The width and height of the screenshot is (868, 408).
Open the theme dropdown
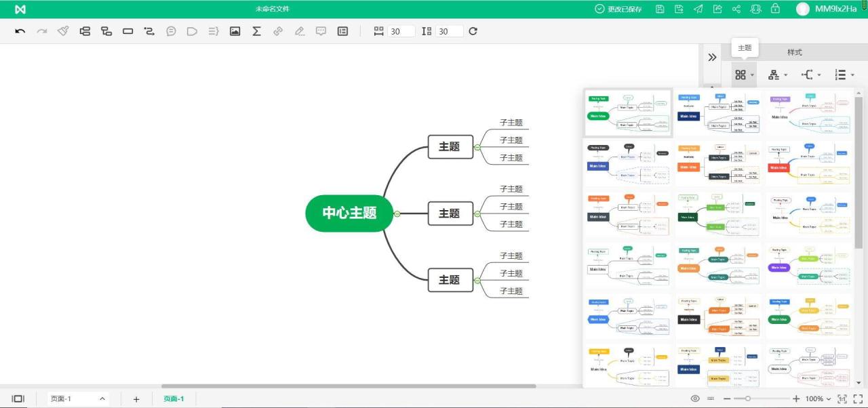point(745,75)
